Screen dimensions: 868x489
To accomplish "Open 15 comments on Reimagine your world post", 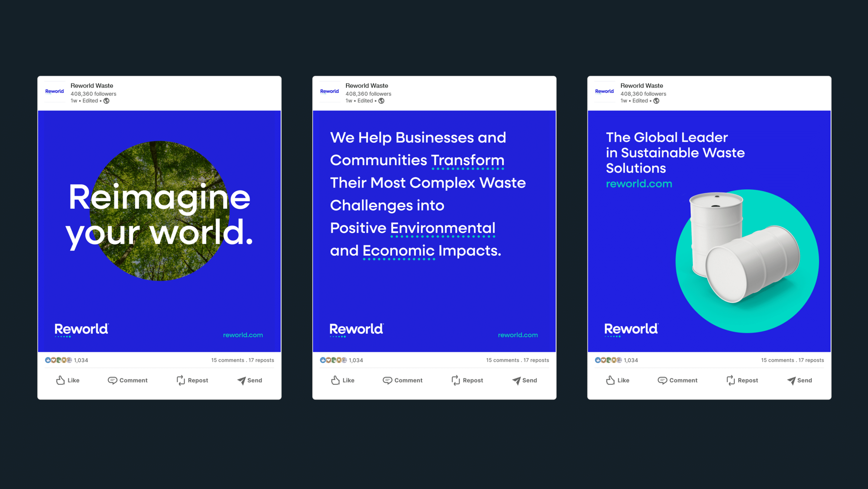I will click(x=228, y=360).
